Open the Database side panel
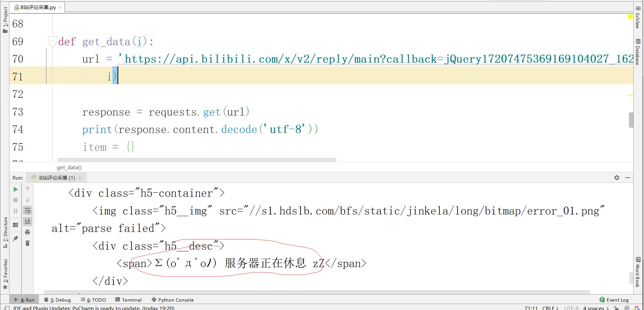The height and width of the screenshot is (310, 644). click(638, 52)
